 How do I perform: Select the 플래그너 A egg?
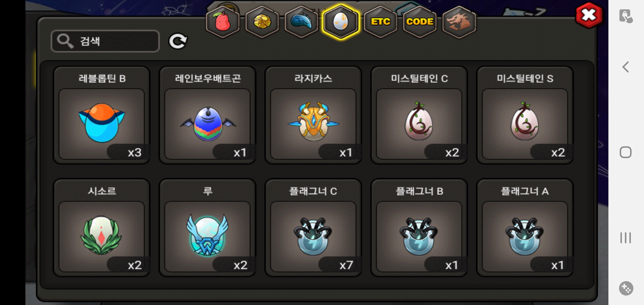click(x=525, y=228)
